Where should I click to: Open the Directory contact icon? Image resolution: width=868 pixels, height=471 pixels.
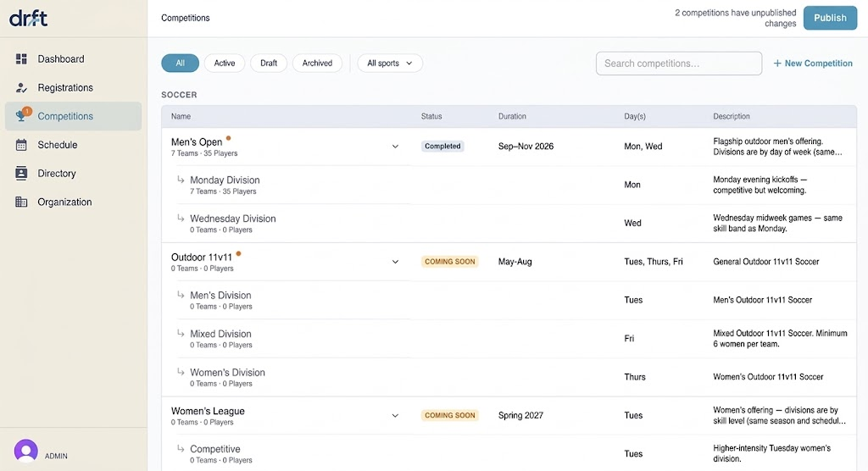(x=21, y=173)
